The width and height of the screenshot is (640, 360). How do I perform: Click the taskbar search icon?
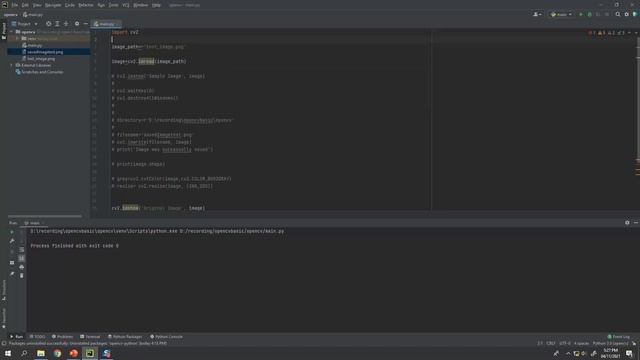(x=24, y=353)
